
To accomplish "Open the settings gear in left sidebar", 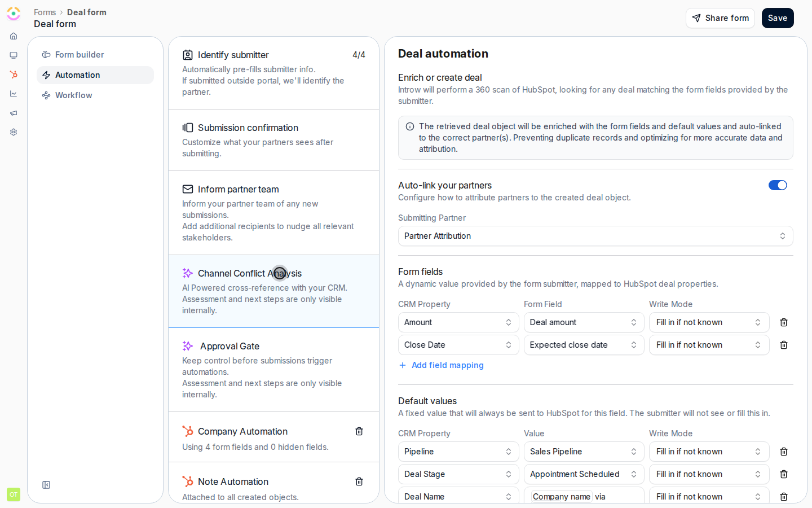I will pyautogui.click(x=14, y=132).
